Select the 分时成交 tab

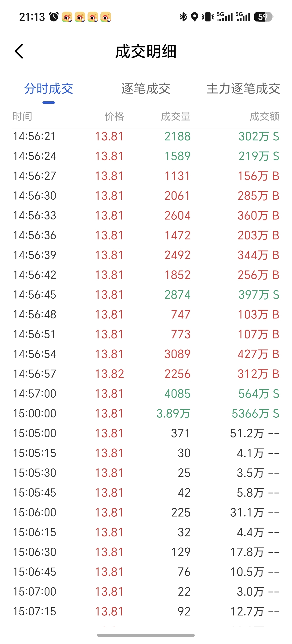click(x=48, y=88)
